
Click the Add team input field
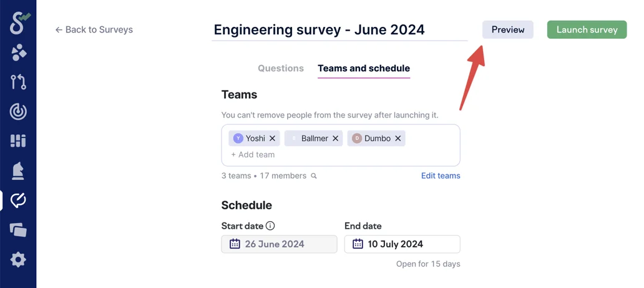pos(253,155)
